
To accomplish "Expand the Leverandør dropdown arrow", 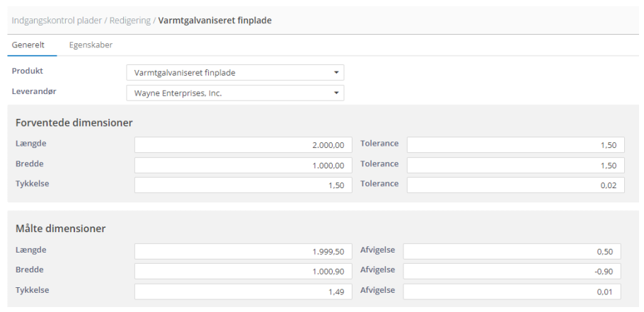I will [x=336, y=93].
